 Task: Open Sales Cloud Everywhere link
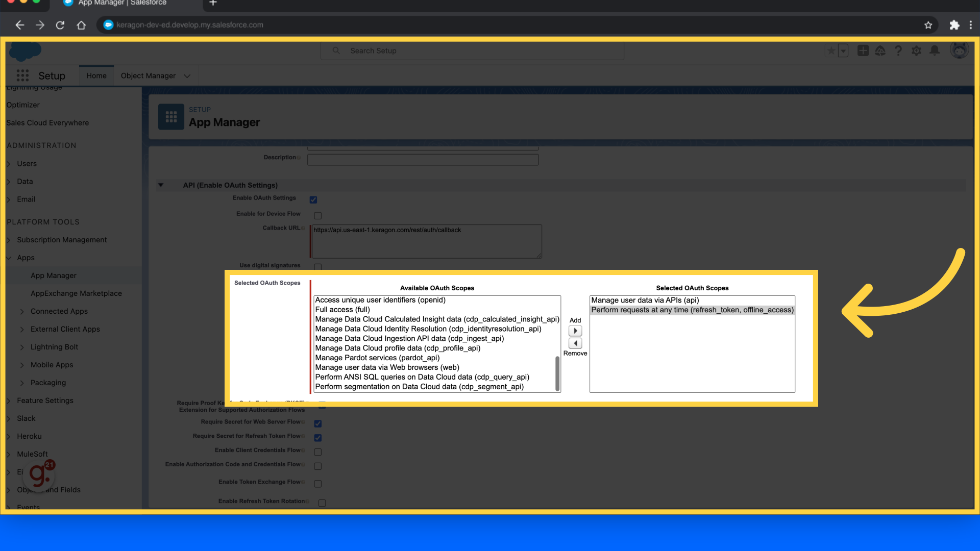pyautogui.click(x=47, y=123)
